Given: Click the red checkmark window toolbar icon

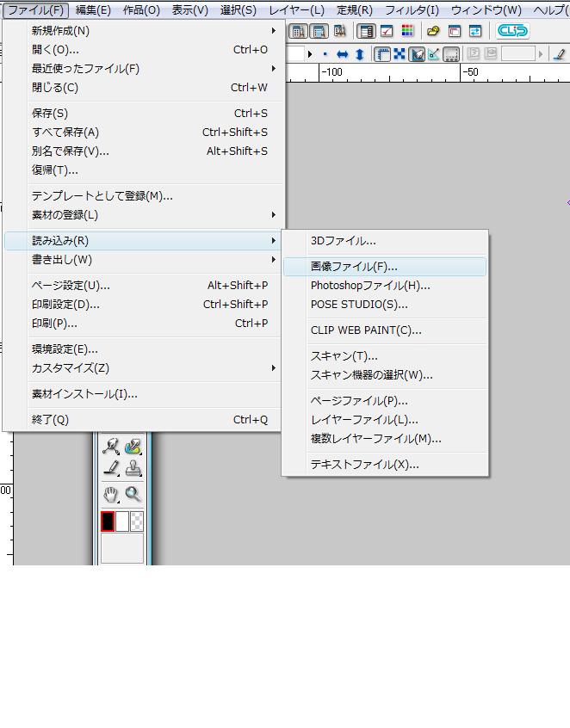Looking at the screenshot, I should [387, 31].
